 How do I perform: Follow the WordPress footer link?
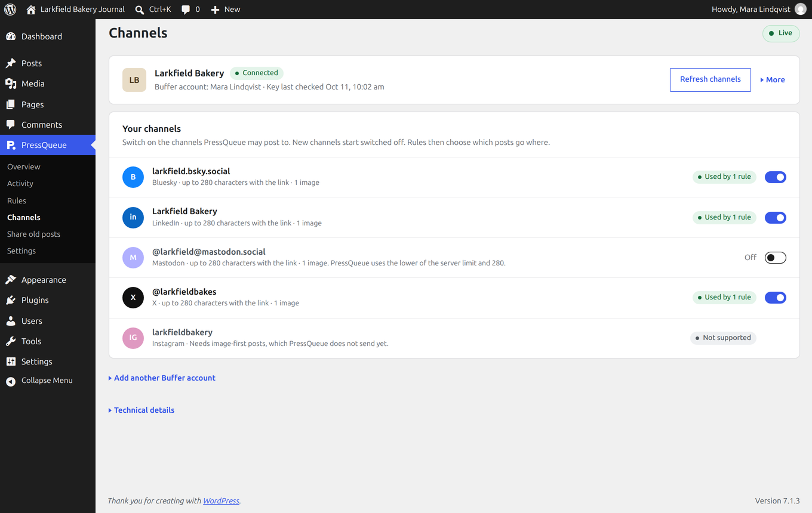(221, 501)
